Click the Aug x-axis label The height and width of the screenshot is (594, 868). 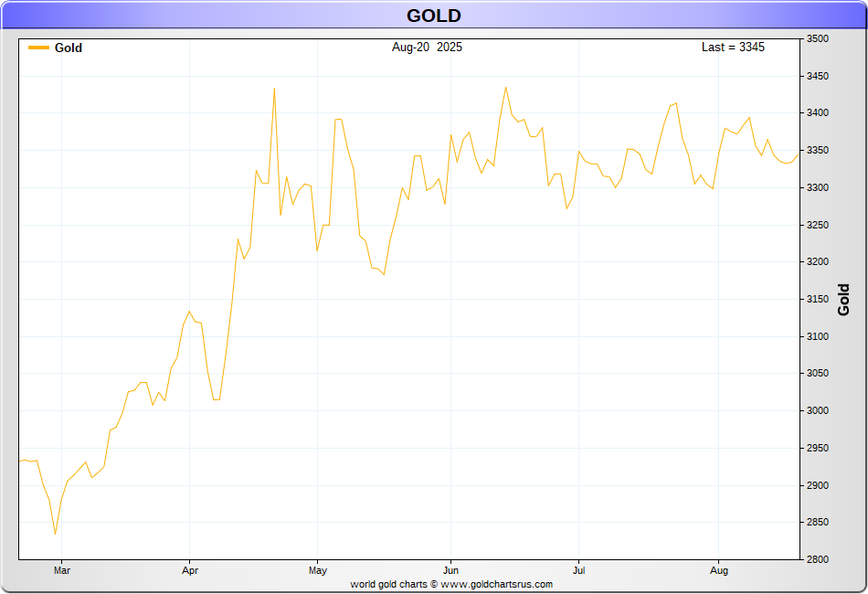coord(718,570)
